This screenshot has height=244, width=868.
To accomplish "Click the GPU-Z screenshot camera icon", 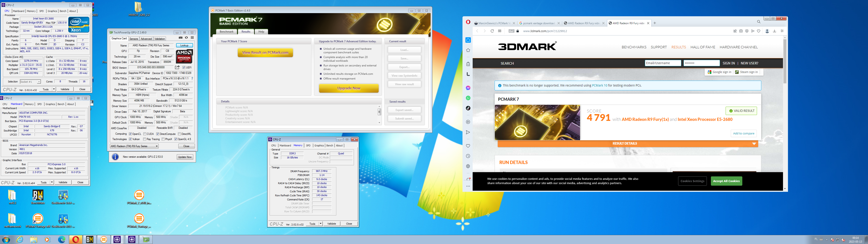I will pyautogui.click(x=181, y=38).
